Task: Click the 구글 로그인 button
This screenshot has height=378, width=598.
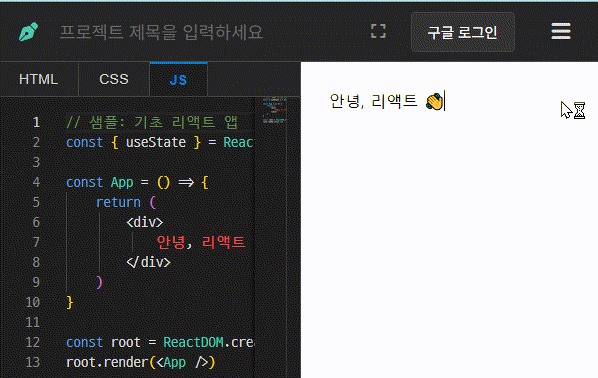Action: (463, 32)
